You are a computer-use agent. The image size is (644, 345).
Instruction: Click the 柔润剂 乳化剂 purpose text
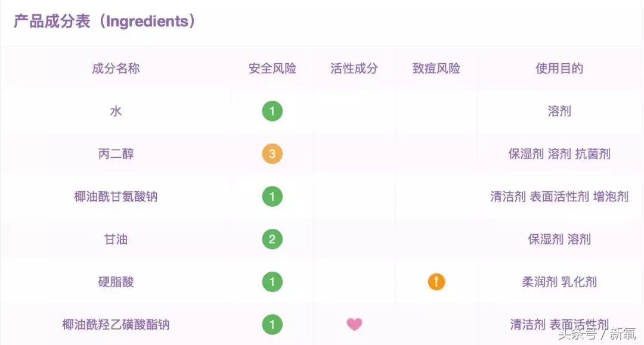pyautogui.click(x=559, y=282)
